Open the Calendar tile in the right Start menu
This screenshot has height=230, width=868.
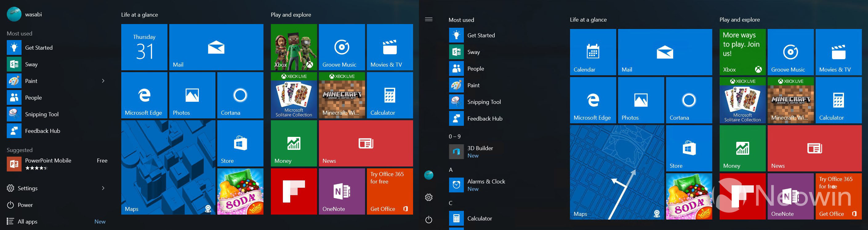click(x=593, y=52)
